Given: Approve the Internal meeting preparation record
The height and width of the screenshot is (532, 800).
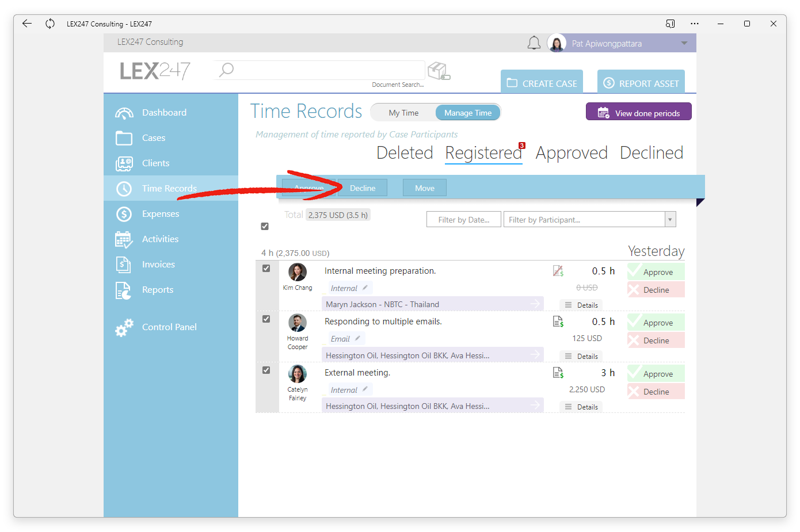Looking at the screenshot, I should tap(656, 271).
